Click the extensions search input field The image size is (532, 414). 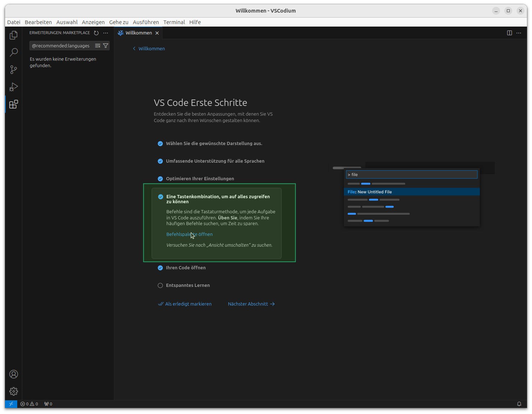(62, 46)
